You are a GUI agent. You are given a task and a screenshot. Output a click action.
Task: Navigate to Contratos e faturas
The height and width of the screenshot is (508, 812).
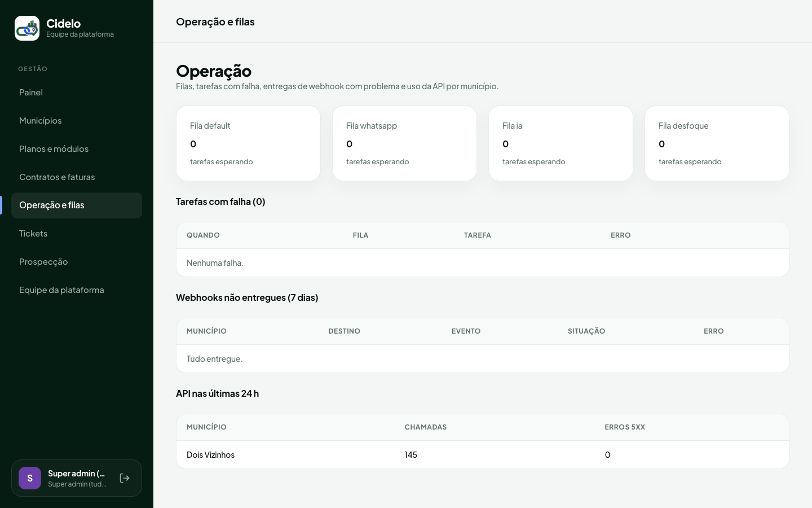77,177
